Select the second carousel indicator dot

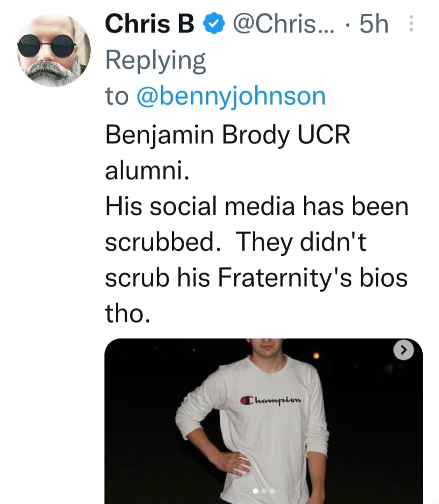click(x=263, y=491)
